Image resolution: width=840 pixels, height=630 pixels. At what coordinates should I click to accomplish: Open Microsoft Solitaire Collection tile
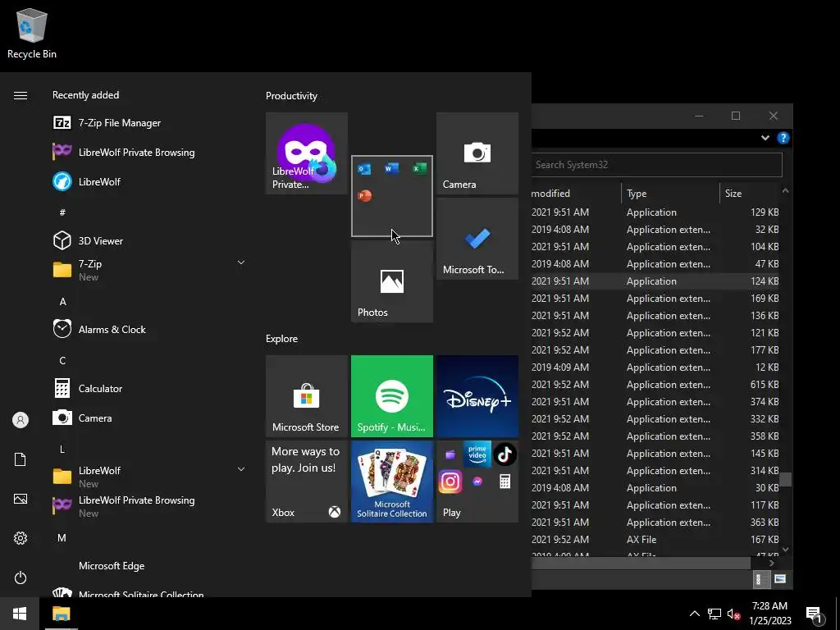click(x=391, y=482)
